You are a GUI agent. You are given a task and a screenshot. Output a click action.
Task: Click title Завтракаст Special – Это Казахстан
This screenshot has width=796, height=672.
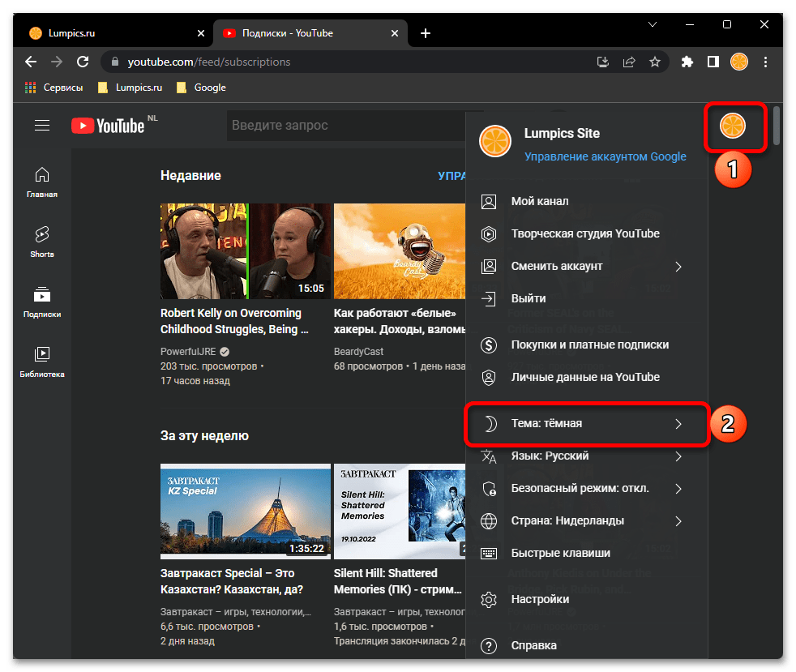(x=232, y=581)
